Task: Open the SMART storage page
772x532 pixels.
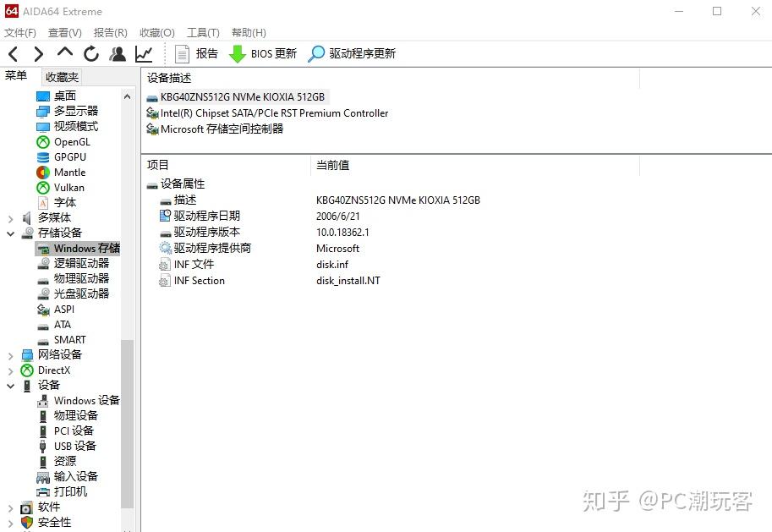Action: pyautogui.click(x=69, y=339)
